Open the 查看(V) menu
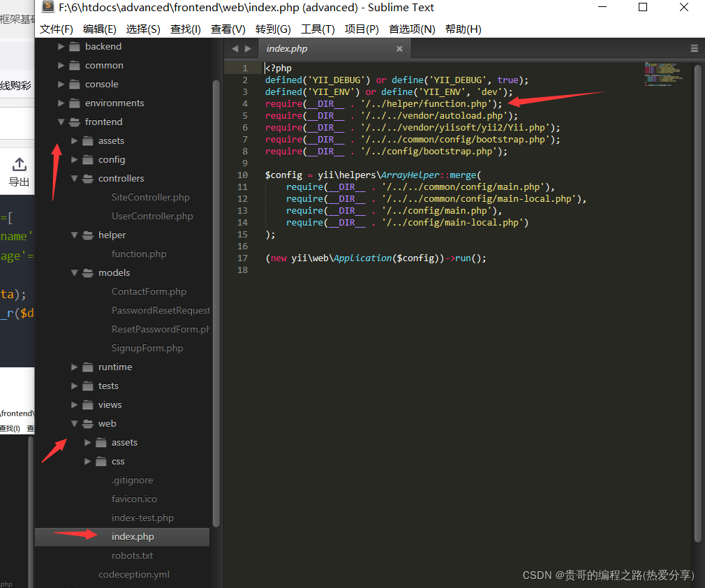This screenshot has height=588, width=705. [x=228, y=29]
